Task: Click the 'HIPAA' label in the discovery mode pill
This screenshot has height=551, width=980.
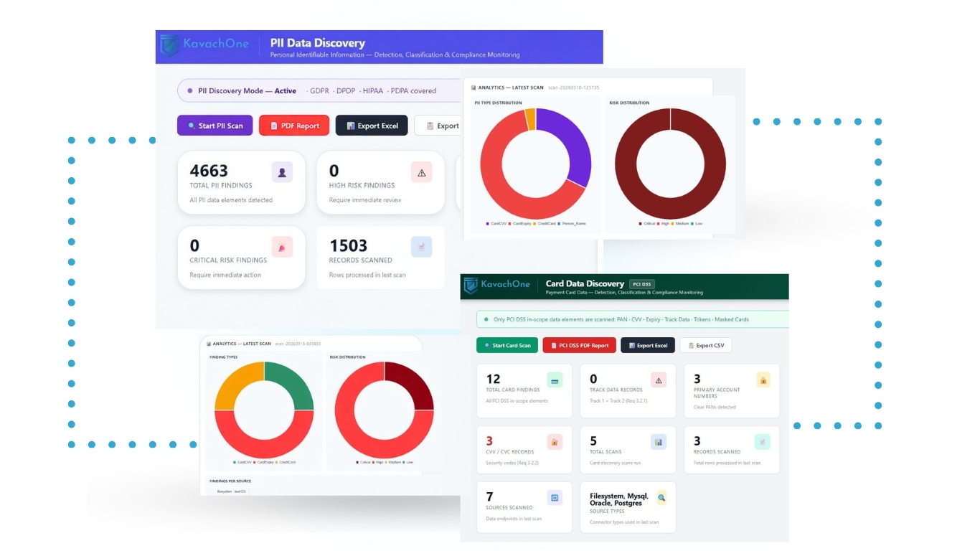Action: [373, 91]
